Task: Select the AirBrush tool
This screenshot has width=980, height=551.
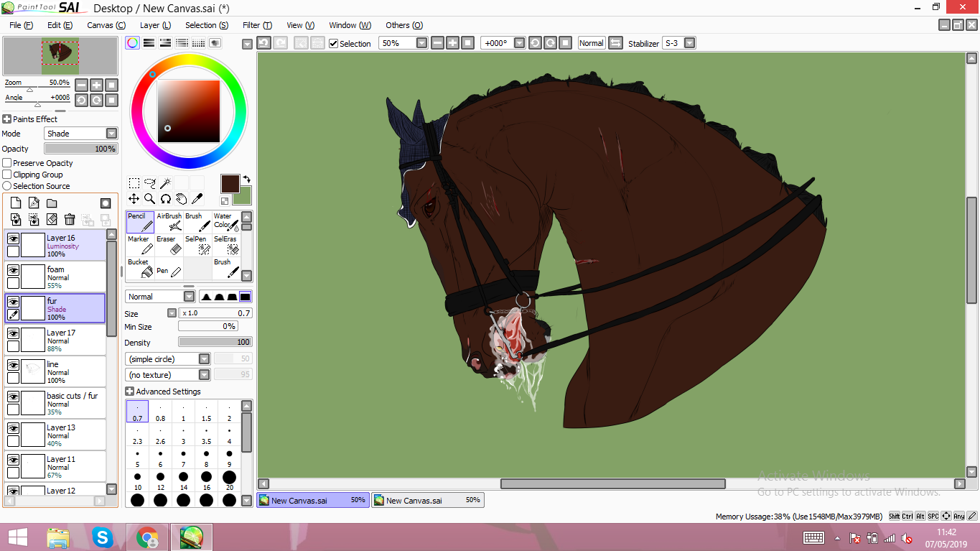Action: coord(169,222)
